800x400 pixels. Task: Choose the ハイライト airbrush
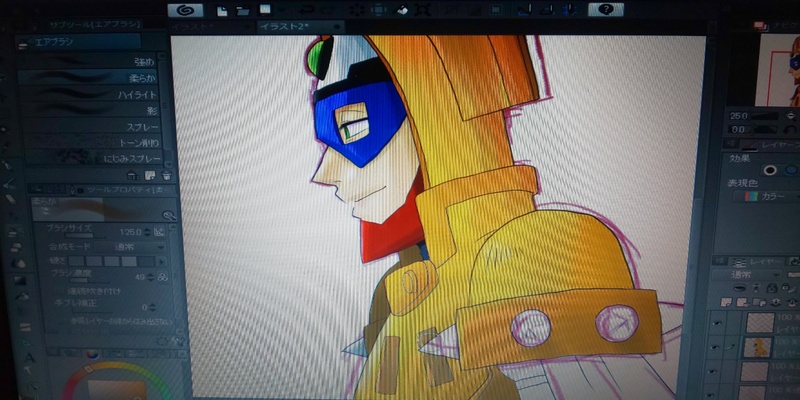(x=88, y=94)
